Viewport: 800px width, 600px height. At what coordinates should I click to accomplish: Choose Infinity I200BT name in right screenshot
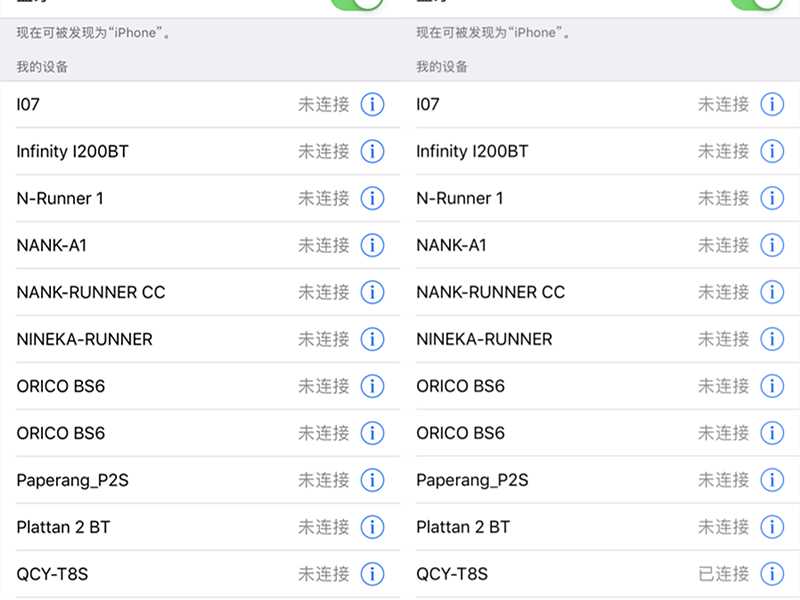pos(472,152)
